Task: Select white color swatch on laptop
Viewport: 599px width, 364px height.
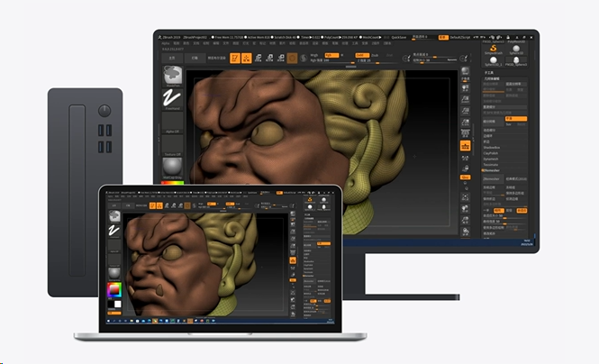Action: (x=118, y=304)
